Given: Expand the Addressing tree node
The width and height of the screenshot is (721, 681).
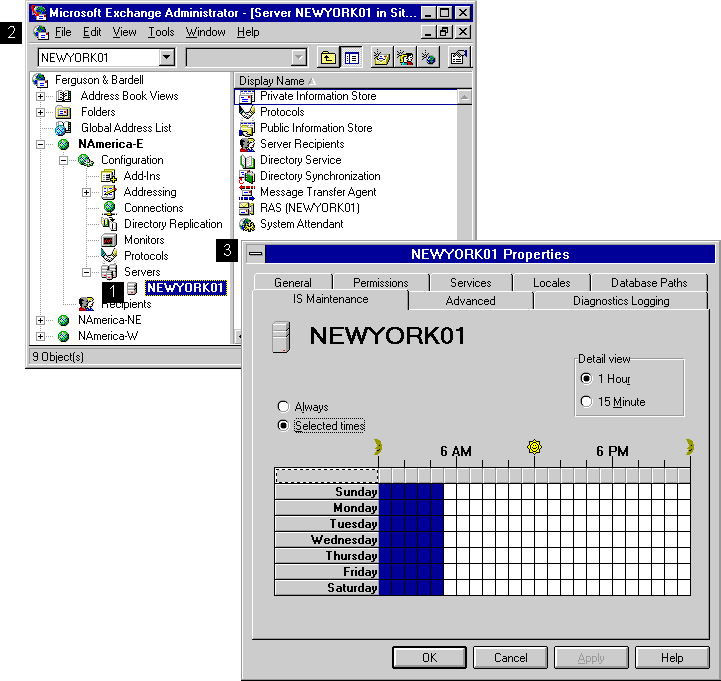Looking at the screenshot, I should click(86, 192).
